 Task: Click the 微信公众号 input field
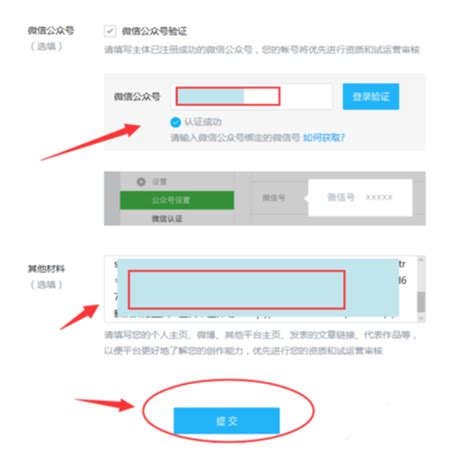[252, 97]
